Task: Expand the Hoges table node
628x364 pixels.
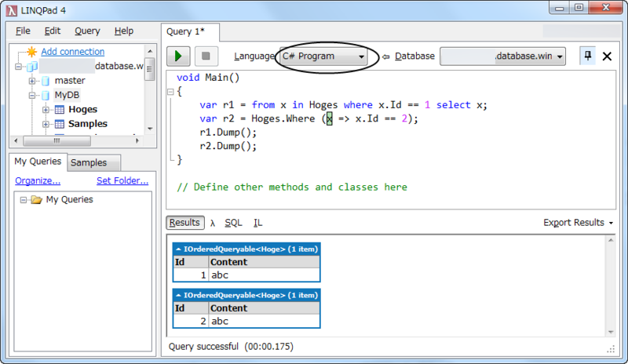Action: click(x=46, y=110)
